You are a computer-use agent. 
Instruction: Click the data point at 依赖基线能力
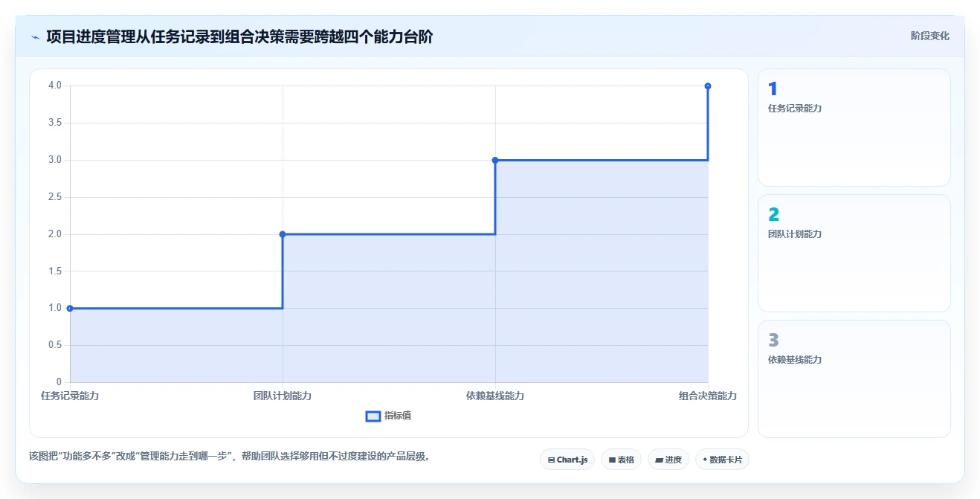pyautogui.click(x=495, y=160)
